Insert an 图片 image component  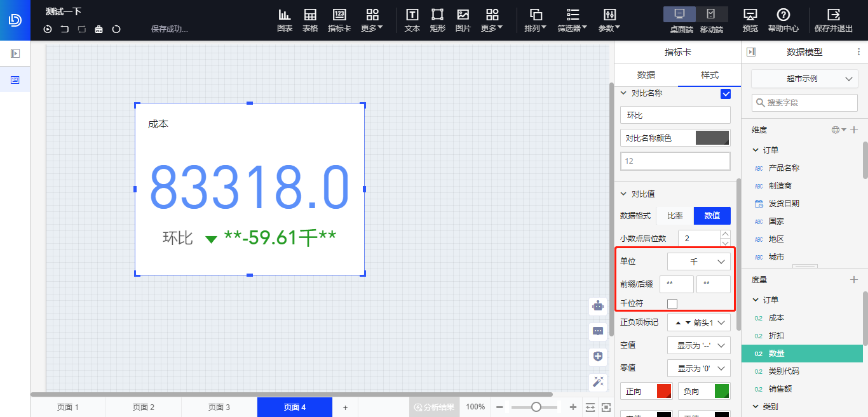click(463, 20)
